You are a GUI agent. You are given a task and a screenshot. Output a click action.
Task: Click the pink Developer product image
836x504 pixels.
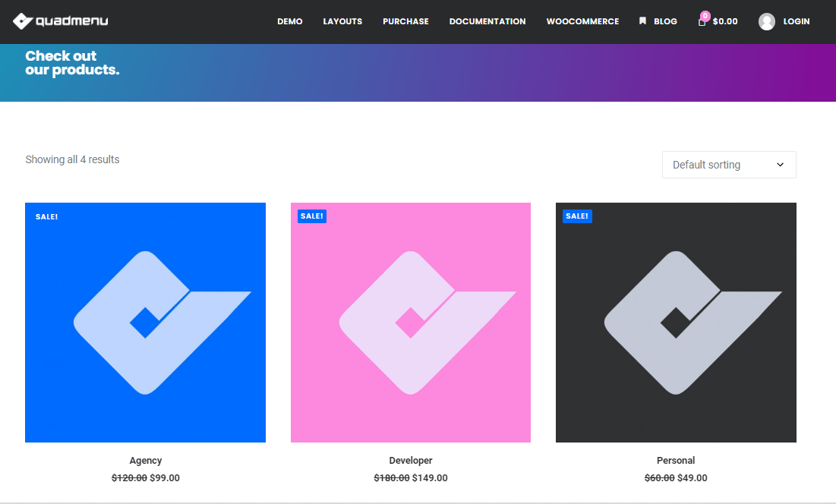pos(411,323)
